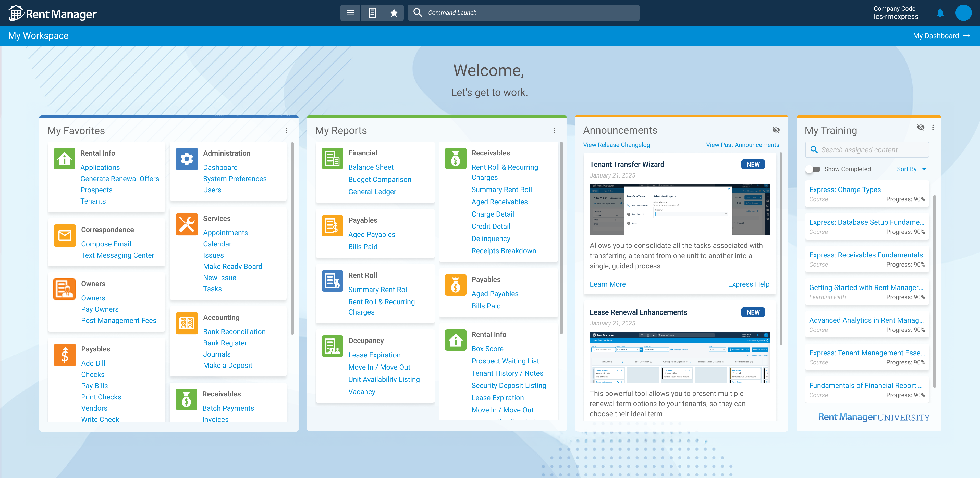Click the reports document icon in top bar

[372, 13]
